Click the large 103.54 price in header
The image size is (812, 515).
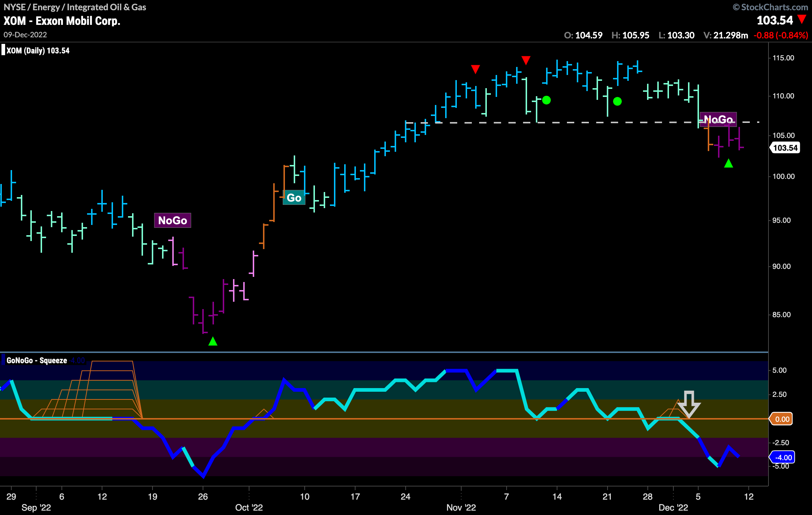[x=775, y=20]
